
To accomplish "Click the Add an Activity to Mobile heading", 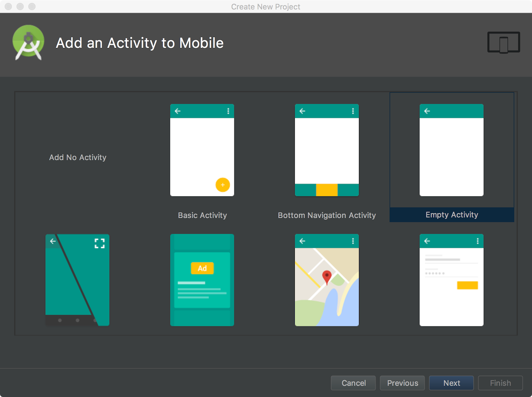I will tap(140, 43).
